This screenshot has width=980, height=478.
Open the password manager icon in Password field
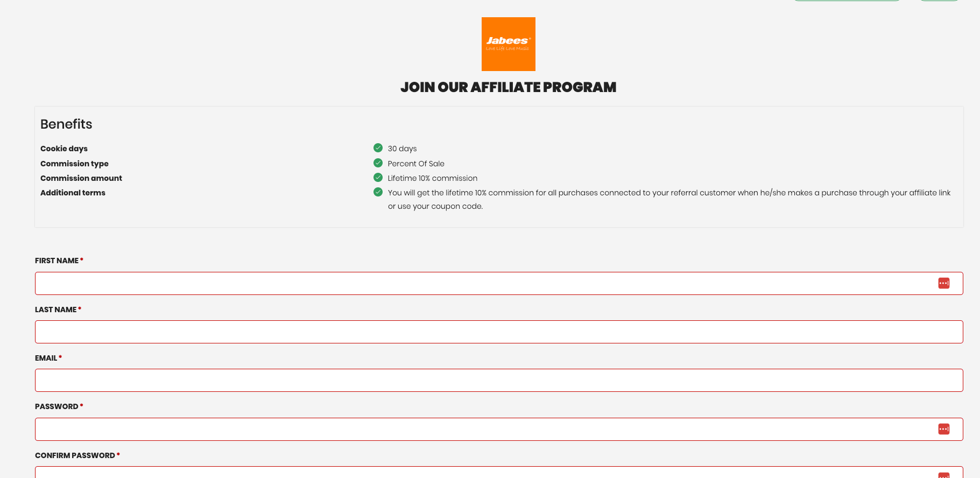coord(943,429)
